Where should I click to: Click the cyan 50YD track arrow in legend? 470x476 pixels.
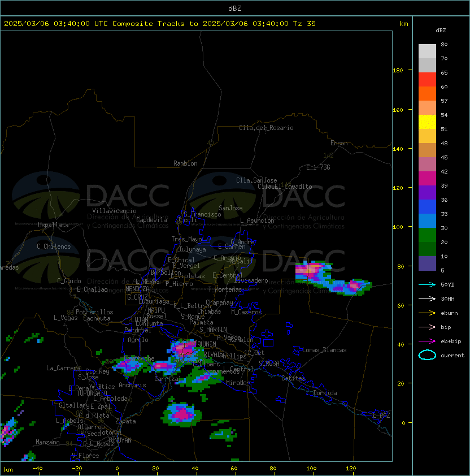pyautogui.click(x=427, y=285)
